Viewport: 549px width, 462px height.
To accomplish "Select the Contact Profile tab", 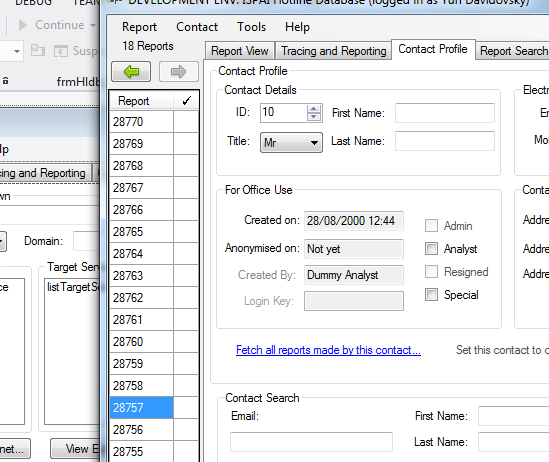I will [433, 49].
